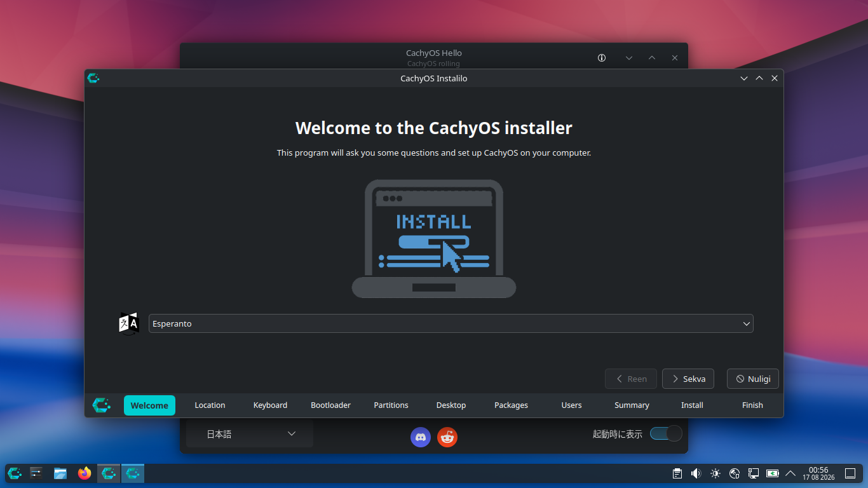Select the Bootloader step tab
868x488 pixels.
(330, 405)
